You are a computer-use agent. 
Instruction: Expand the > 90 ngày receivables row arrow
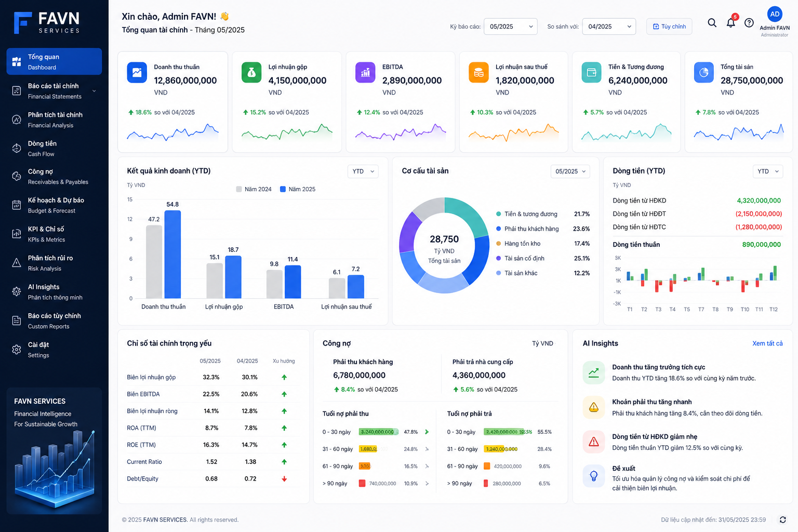click(x=427, y=483)
